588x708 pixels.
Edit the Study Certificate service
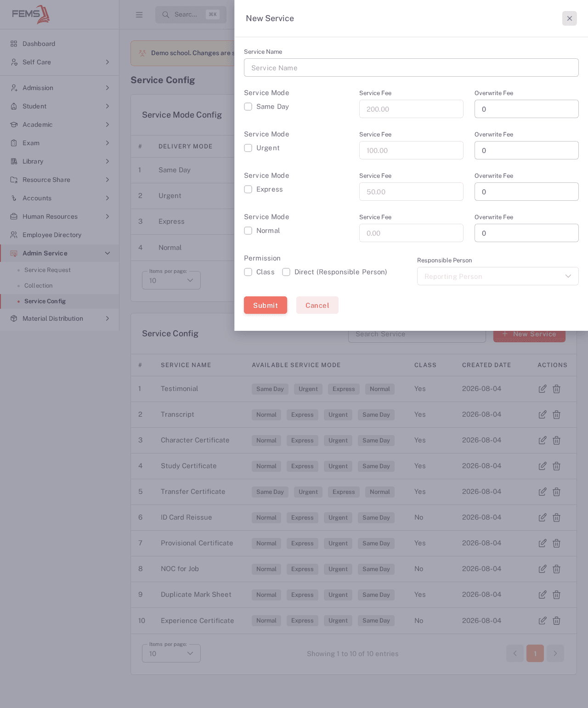point(543,466)
